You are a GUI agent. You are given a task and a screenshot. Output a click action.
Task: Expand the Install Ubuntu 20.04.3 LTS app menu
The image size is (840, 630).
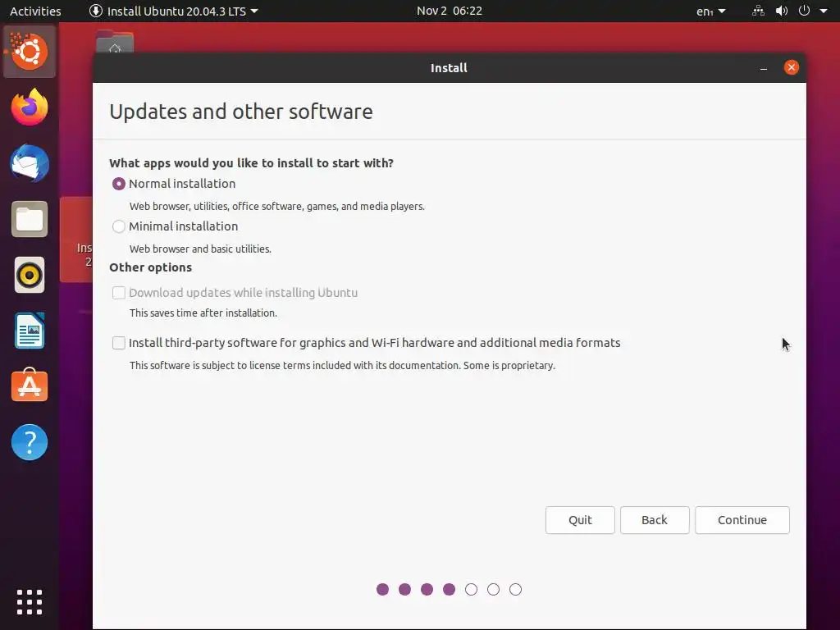pos(174,11)
